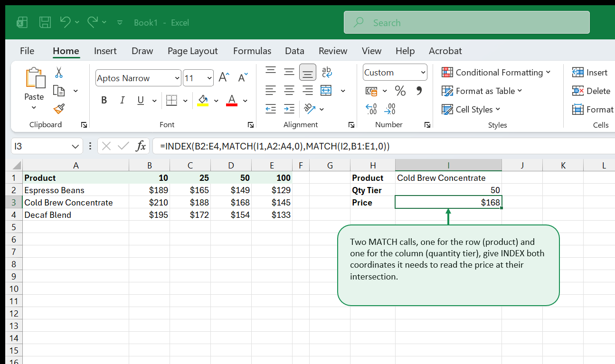
Task: Open the Customize Quick Access Toolbar menu
Action: [x=120, y=22]
